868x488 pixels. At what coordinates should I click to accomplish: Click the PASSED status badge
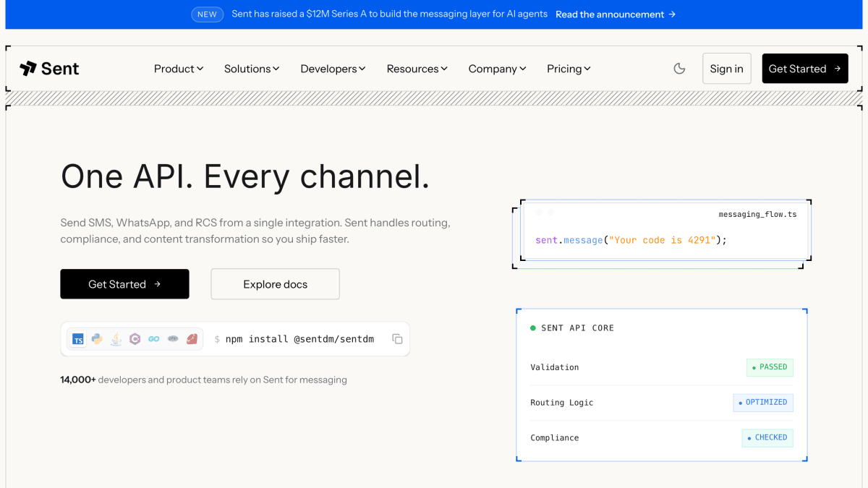pos(770,367)
